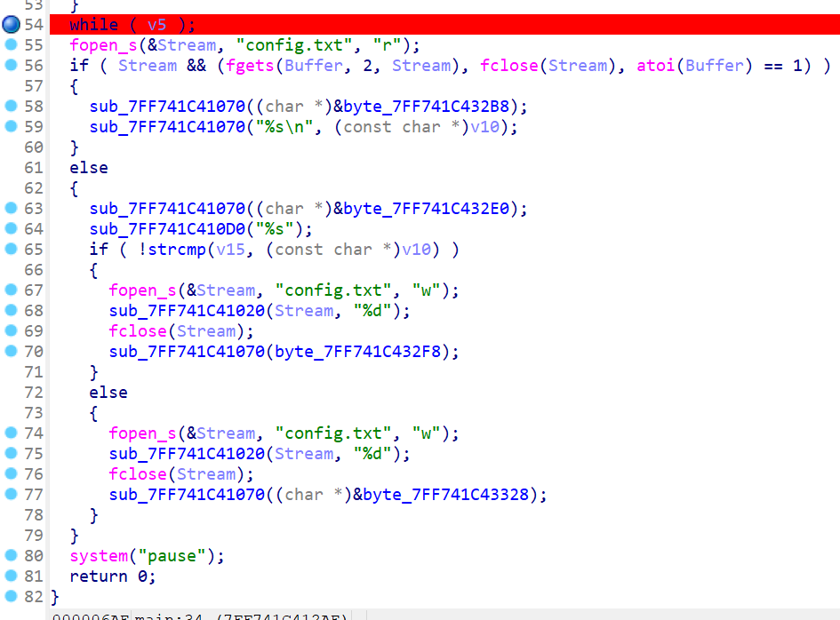The width and height of the screenshot is (840, 620).
Task: Select the v5 variable in while statement
Action: (156, 25)
